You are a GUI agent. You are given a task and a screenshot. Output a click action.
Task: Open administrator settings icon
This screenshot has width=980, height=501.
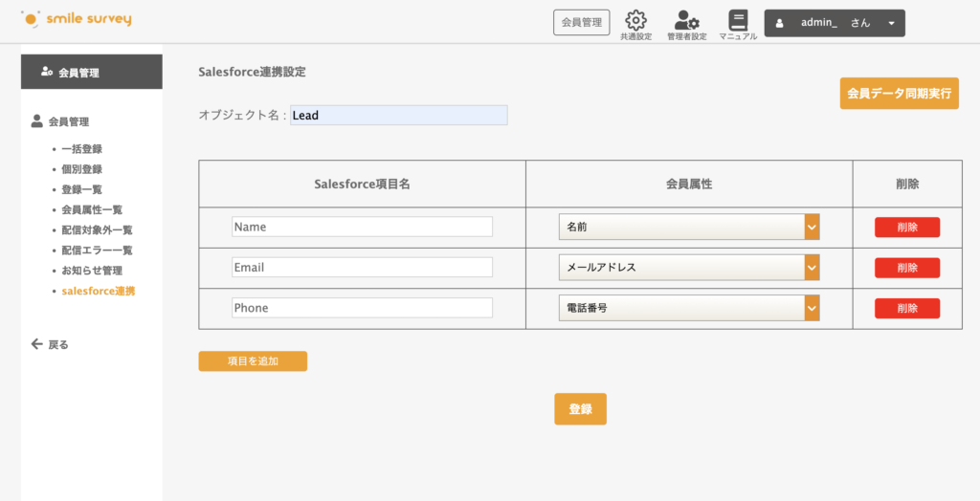686,20
